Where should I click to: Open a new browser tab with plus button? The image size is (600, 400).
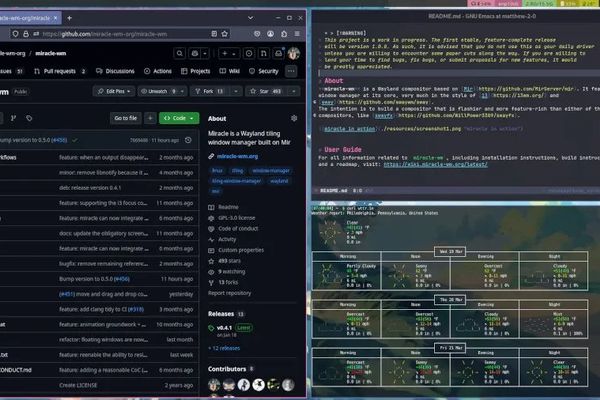pos(69,18)
